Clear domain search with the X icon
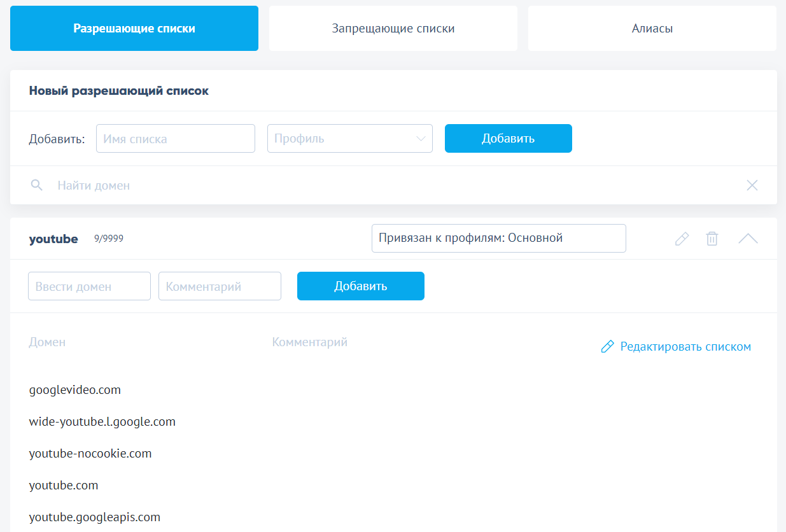786x532 pixels. pos(752,185)
